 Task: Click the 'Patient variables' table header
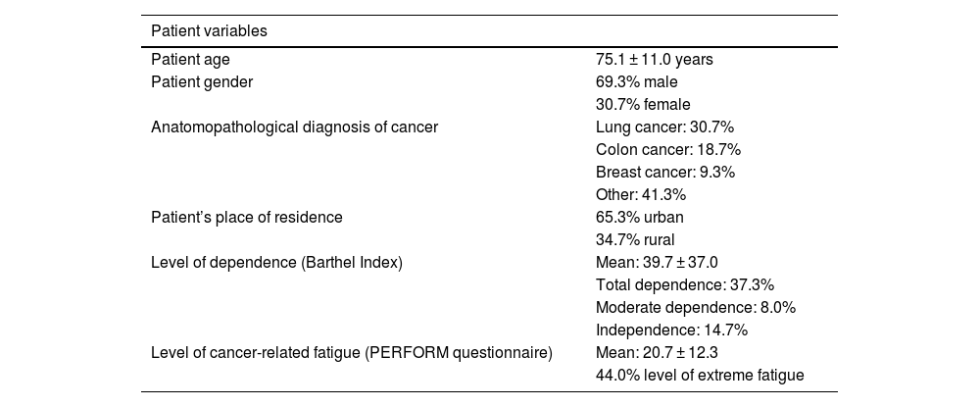[x=209, y=31]
